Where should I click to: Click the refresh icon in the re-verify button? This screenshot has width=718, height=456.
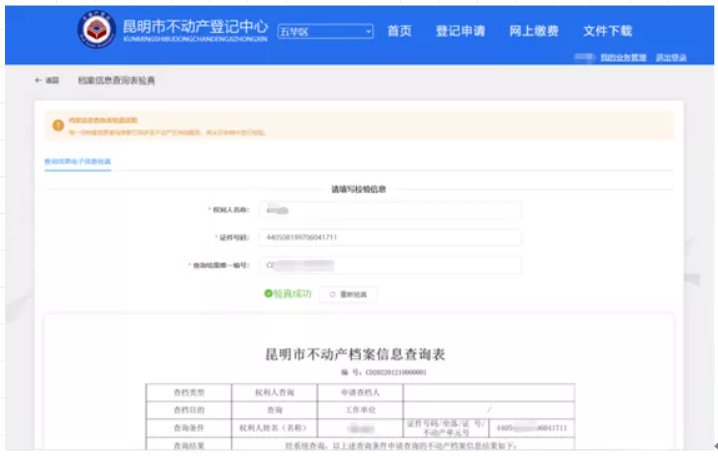pyautogui.click(x=333, y=295)
